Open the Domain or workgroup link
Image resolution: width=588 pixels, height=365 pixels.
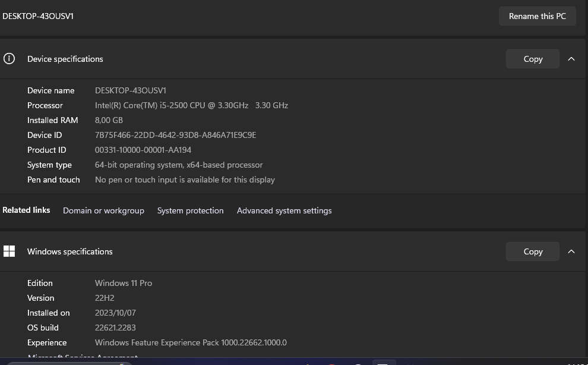pos(103,210)
